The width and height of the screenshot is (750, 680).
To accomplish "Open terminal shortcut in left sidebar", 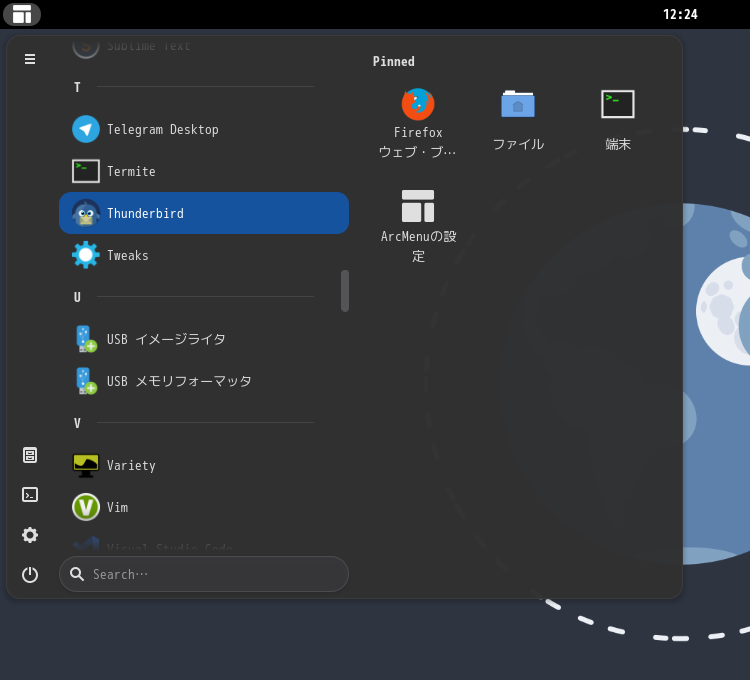I will click(x=30, y=494).
